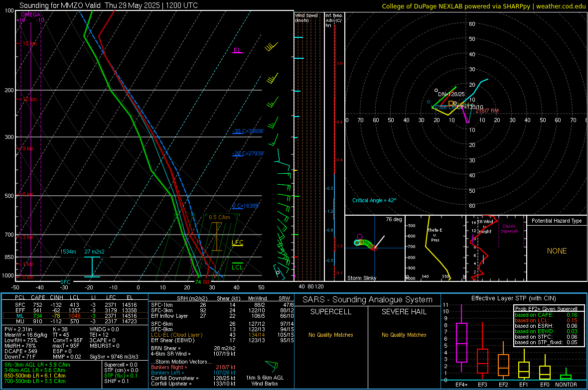Click the -30 C=32606' height label

point(248,131)
